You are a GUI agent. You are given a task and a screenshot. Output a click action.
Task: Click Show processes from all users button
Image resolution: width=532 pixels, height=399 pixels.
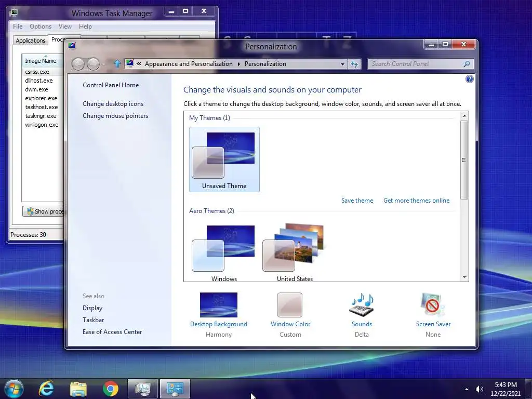(x=44, y=211)
